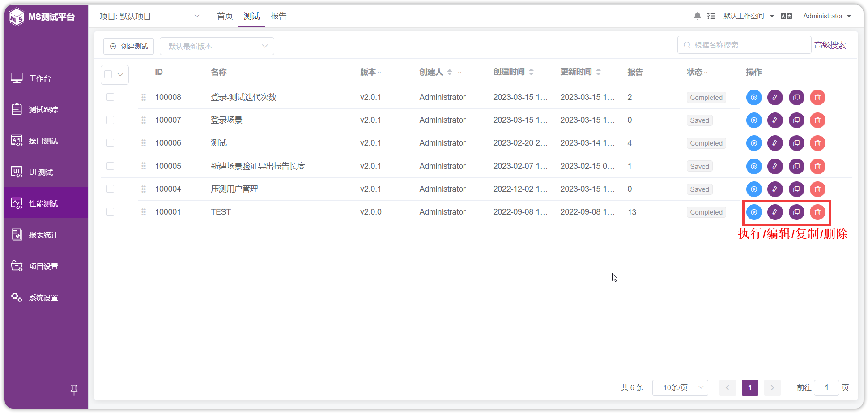Open the notification bell

tap(697, 16)
